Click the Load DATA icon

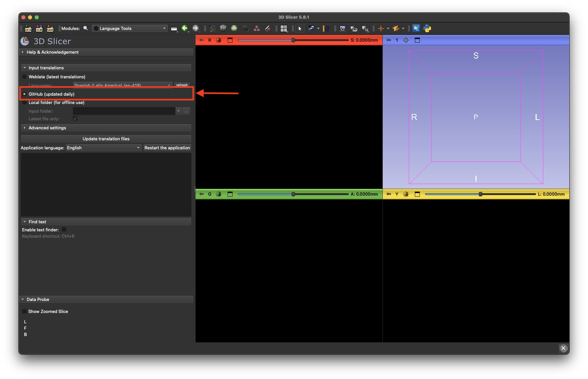(x=28, y=28)
